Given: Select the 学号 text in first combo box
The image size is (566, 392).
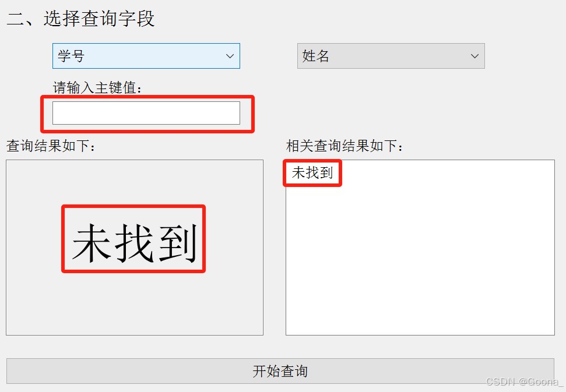Looking at the screenshot, I should [71, 56].
